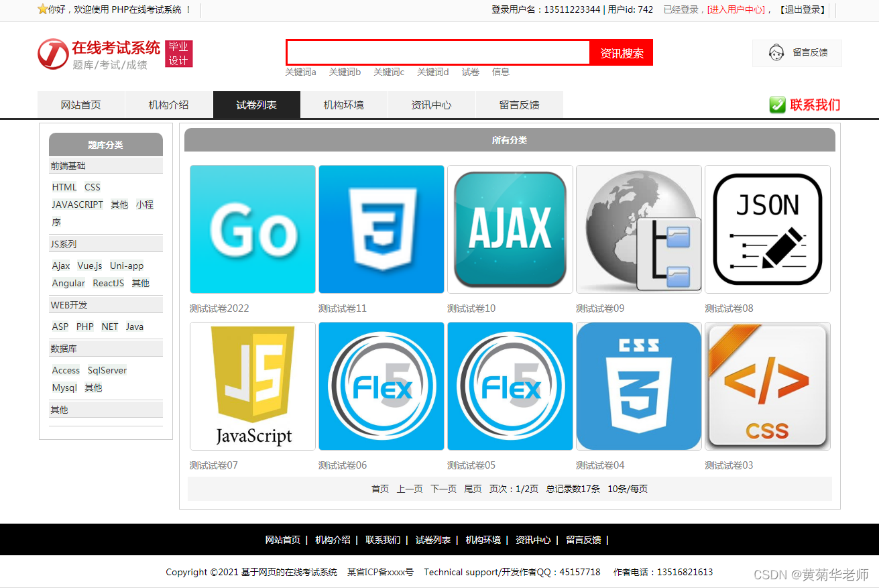879x588 pixels.
Task: Go to 上一页 in pagination
Action: click(x=410, y=489)
